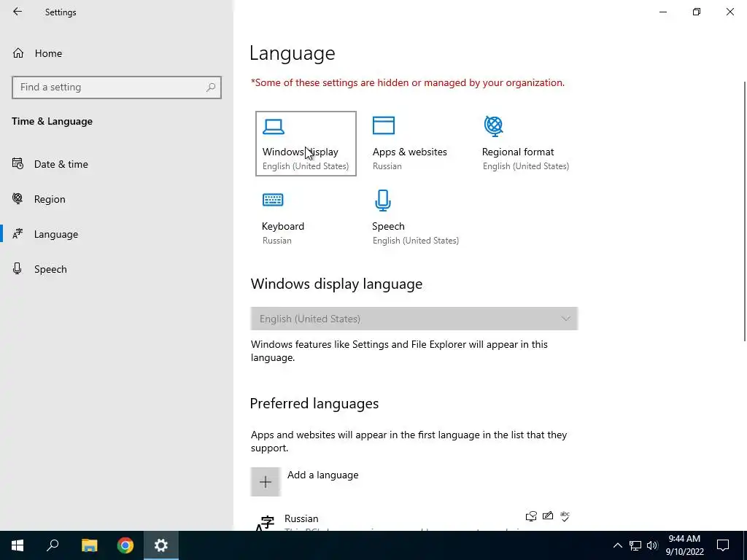This screenshot has height=560, width=747.
Task: Click the Speech microphone tile icon
Action: coord(383,200)
